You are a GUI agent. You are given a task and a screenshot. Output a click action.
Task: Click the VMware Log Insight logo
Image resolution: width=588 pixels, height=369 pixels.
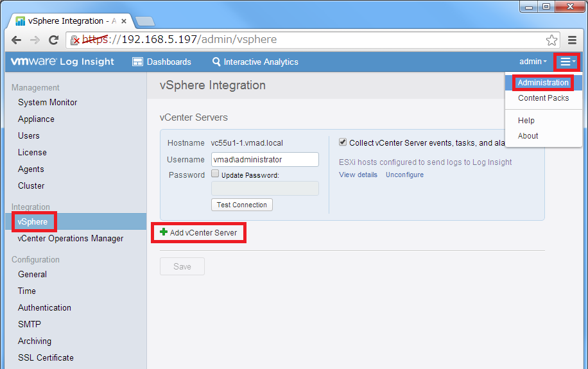click(62, 62)
